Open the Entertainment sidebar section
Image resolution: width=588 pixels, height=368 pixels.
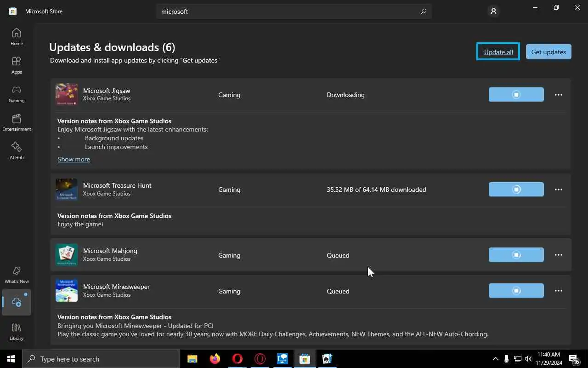(17, 122)
